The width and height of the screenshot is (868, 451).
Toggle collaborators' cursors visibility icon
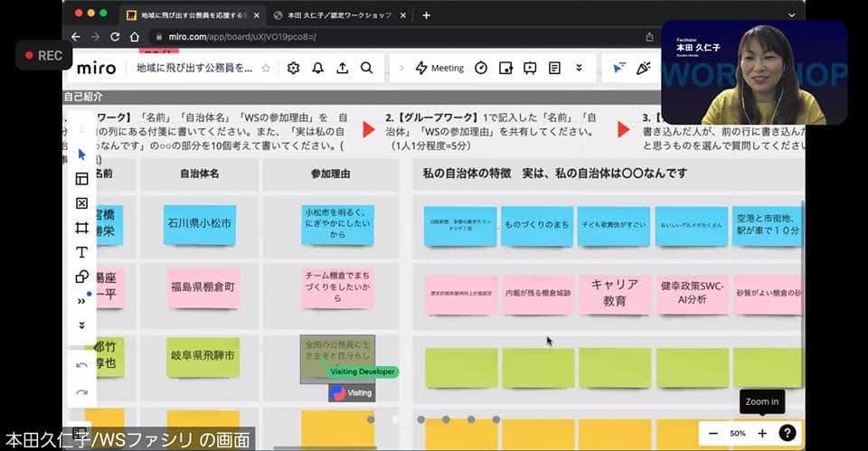coord(618,68)
